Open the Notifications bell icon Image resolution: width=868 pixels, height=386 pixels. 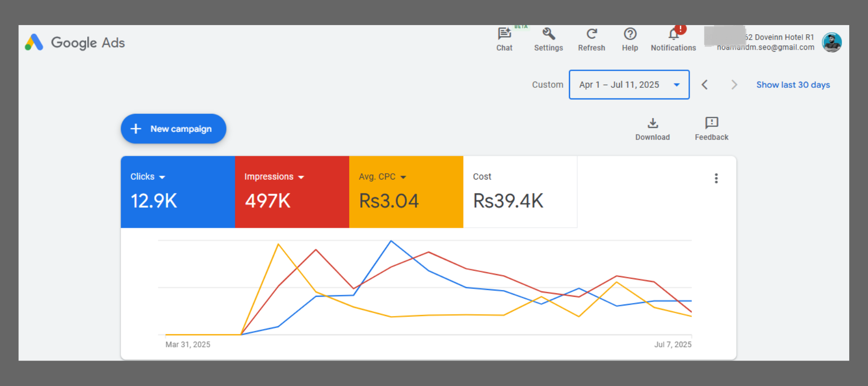[x=674, y=34]
